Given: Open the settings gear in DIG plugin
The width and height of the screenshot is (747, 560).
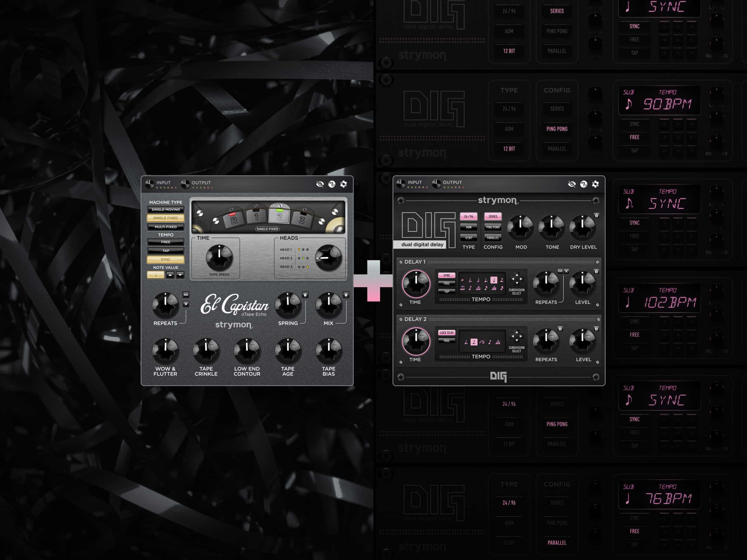Looking at the screenshot, I should [x=595, y=184].
